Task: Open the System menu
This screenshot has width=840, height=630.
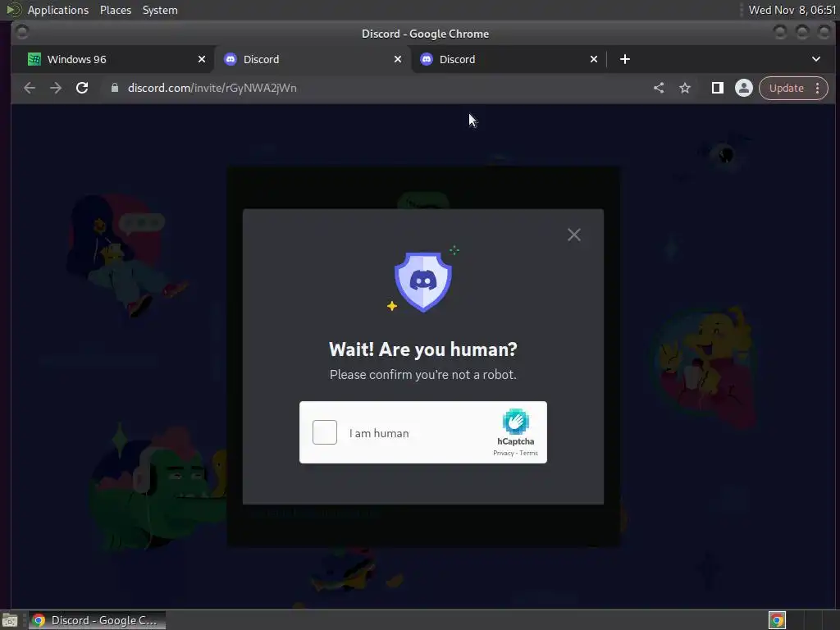Action: coord(160,10)
